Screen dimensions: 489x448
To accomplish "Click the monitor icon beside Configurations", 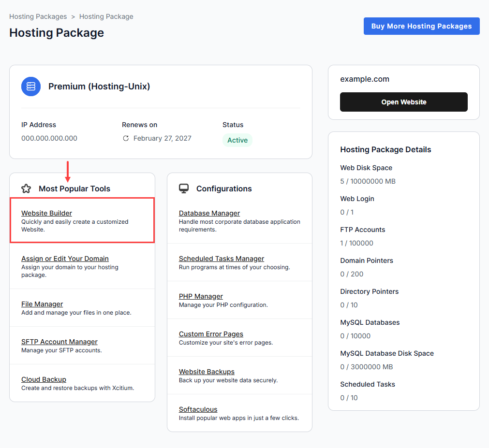I will pos(184,188).
